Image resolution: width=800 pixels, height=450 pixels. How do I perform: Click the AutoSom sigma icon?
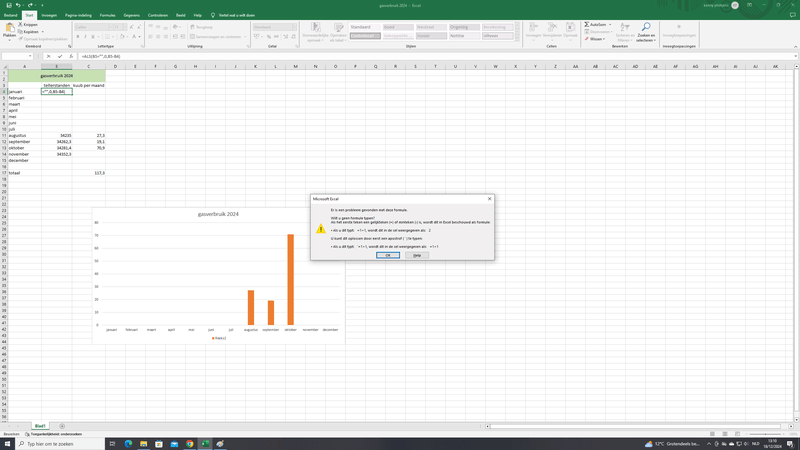pos(587,24)
